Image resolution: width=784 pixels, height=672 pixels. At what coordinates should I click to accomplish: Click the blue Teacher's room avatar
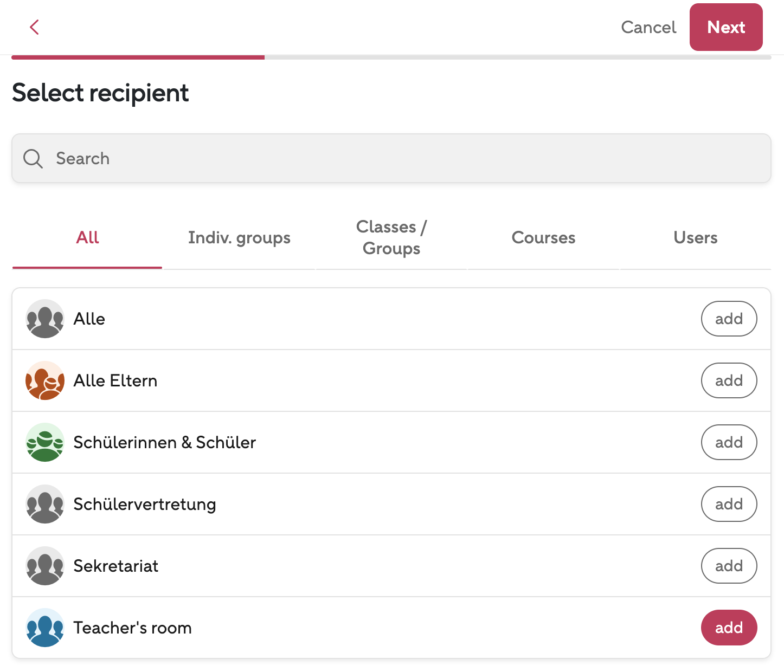click(45, 628)
